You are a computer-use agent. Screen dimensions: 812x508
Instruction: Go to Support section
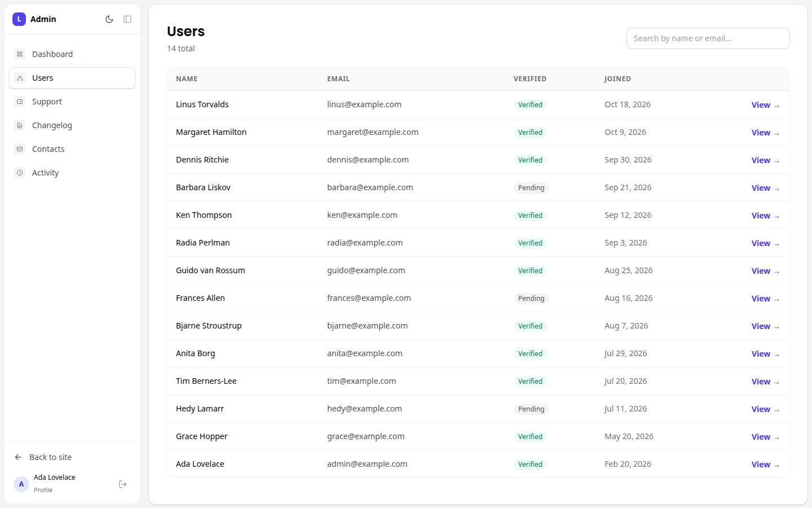72,102
